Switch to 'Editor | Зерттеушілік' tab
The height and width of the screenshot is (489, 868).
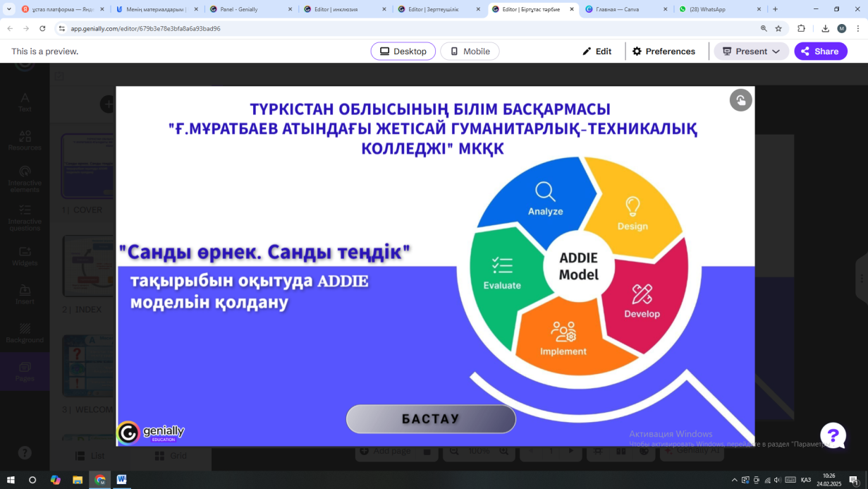437,9
